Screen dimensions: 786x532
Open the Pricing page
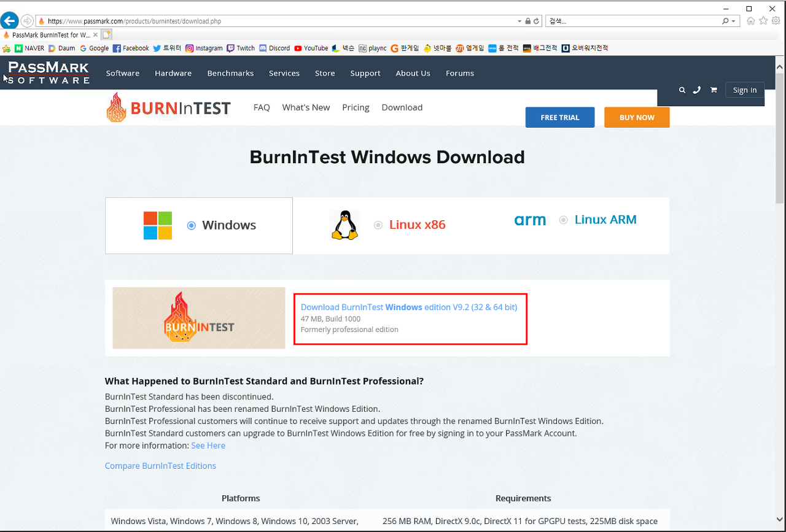coord(356,107)
